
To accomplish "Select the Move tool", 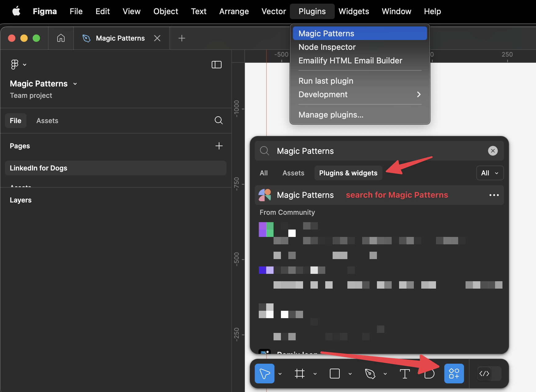I will [265, 374].
